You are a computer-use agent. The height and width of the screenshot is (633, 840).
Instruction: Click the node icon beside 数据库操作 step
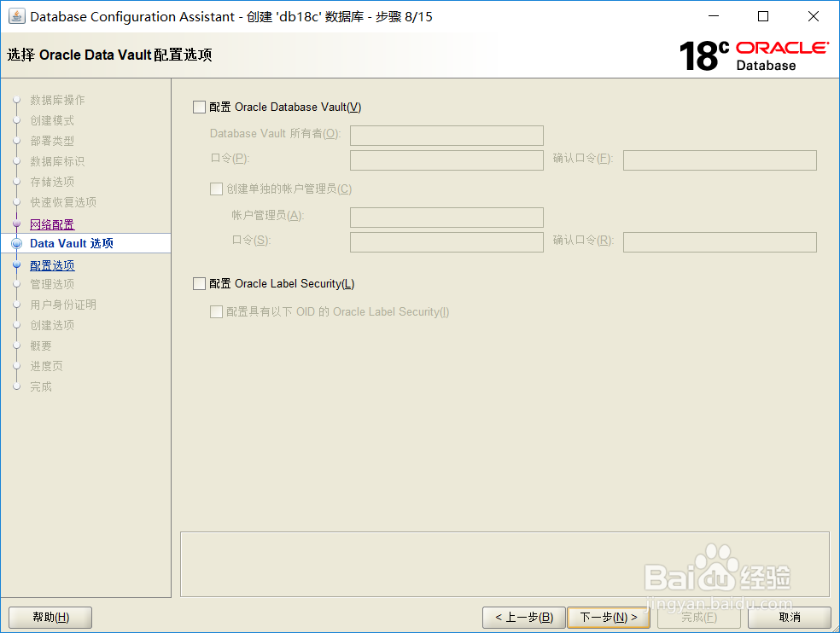tap(16, 100)
